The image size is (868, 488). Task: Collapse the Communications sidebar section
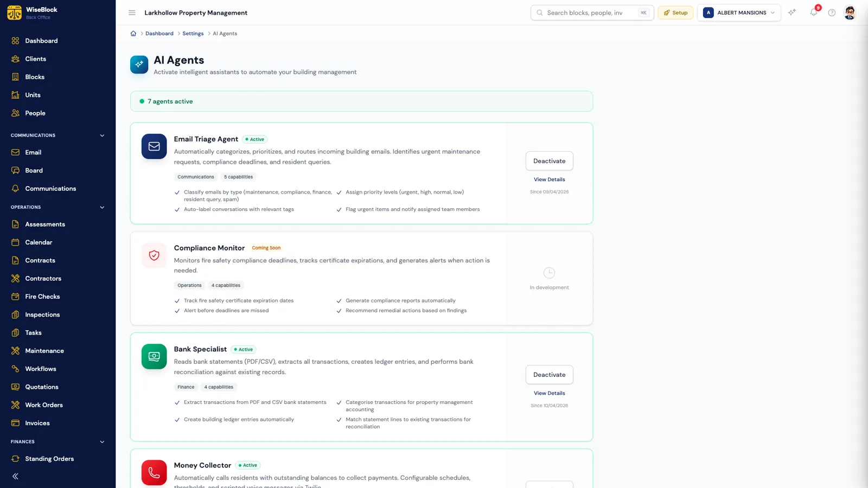click(x=102, y=136)
